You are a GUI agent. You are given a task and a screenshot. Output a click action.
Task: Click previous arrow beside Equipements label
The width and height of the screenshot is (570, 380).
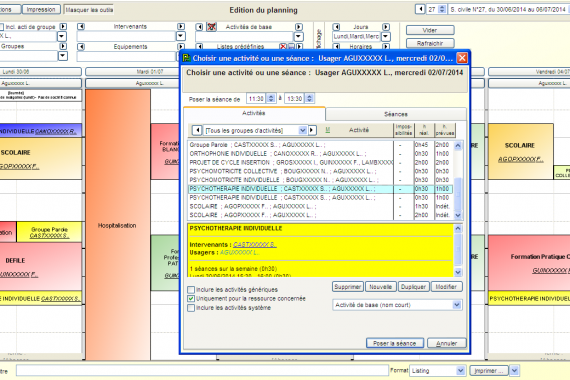pyautogui.click(x=81, y=47)
